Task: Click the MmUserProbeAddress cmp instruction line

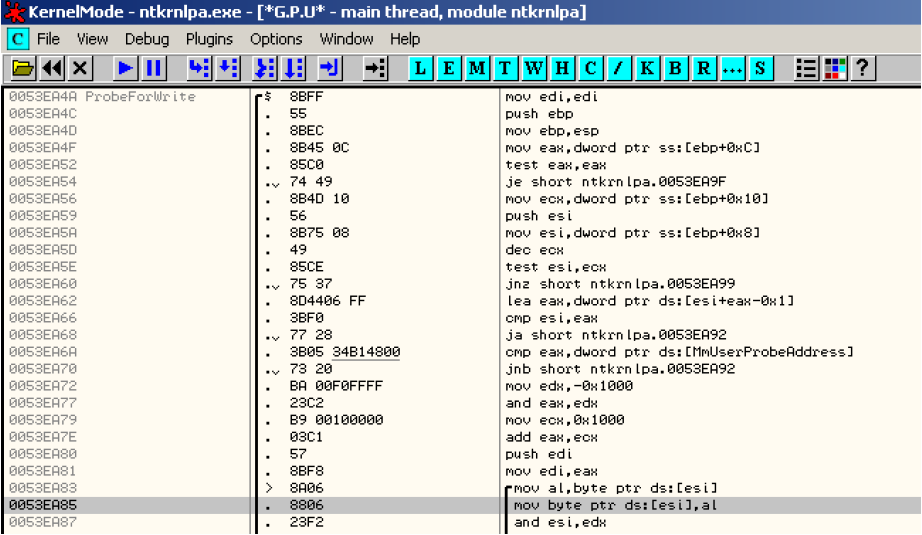Action: coord(680,352)
